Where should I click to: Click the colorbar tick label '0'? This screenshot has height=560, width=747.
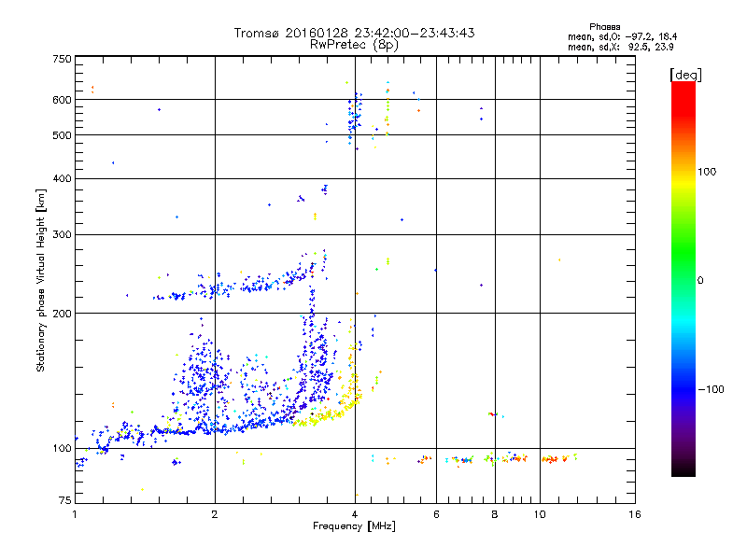[700, 281]
